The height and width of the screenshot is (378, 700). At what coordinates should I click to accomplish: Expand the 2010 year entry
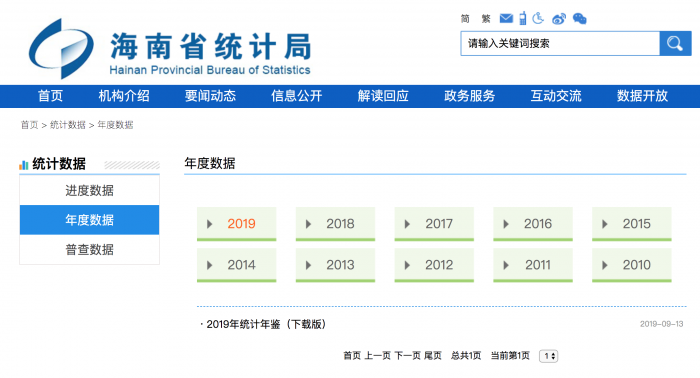[x=632, y=265]
